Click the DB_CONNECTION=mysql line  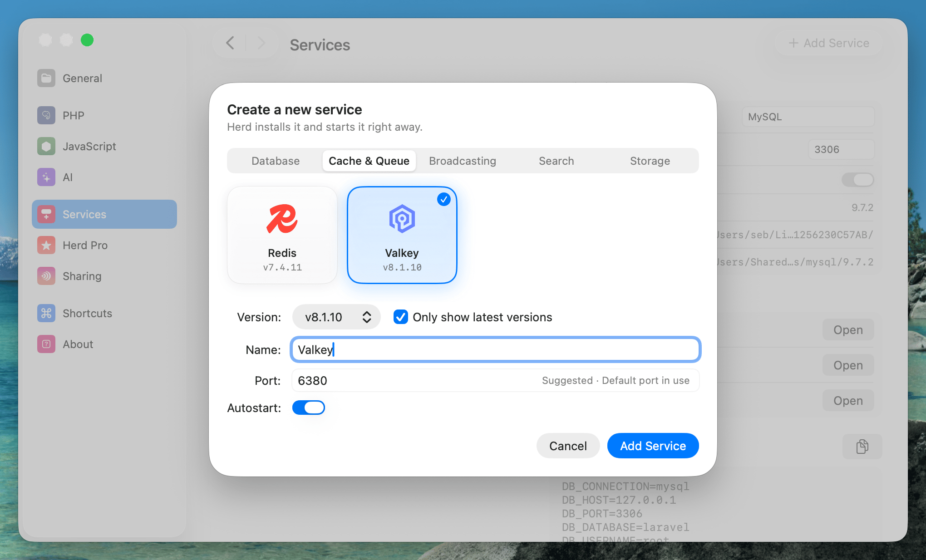[x=626, y=486]
